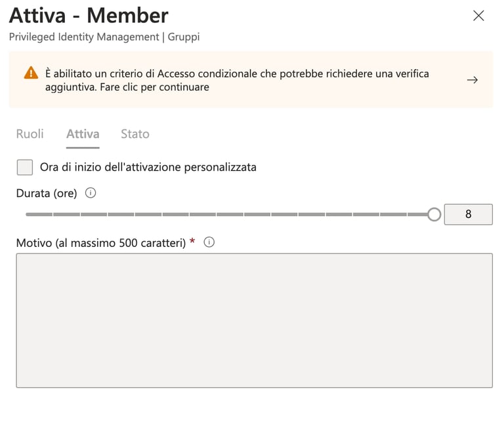Open the Accesso condizionale warning message
The width and height of the screenshot is (504, 444).
[x=237, y=80]
